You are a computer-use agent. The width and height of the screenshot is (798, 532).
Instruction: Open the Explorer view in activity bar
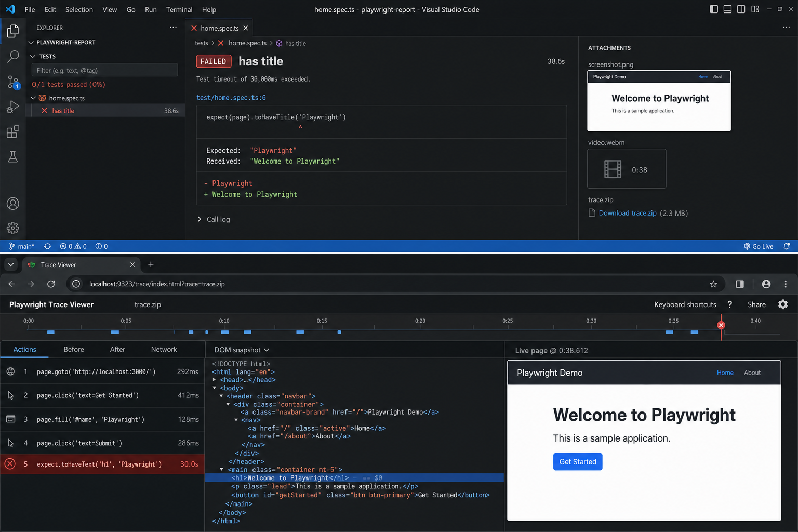pos(13,31)
